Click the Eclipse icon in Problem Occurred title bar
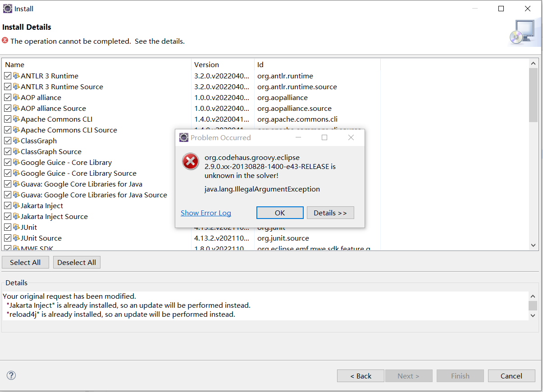543x392 pixels. click(x=184, y=137)
